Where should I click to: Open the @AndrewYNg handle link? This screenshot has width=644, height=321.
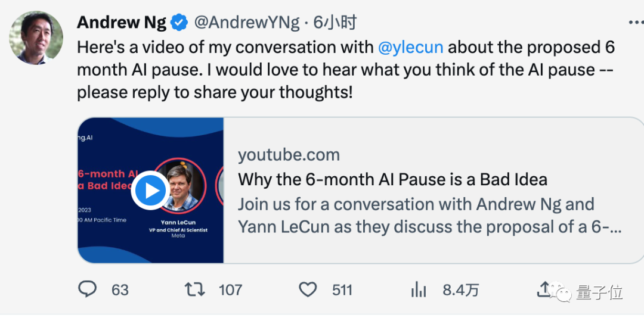(x=246, y=23)
